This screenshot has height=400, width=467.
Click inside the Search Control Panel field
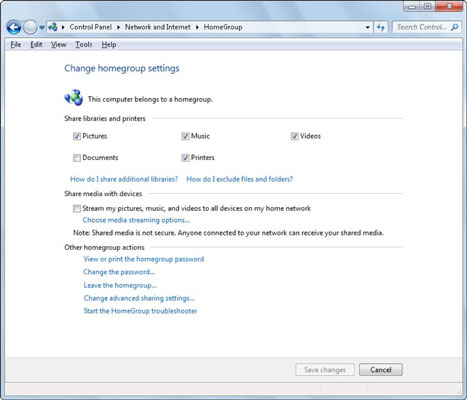(x=421, y=27)
